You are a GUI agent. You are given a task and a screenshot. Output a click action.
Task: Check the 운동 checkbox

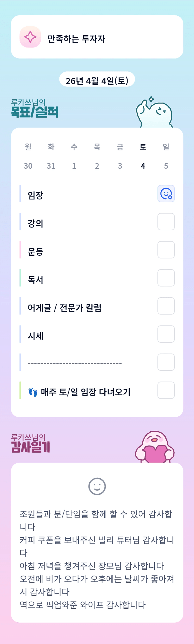coord(166,250)
